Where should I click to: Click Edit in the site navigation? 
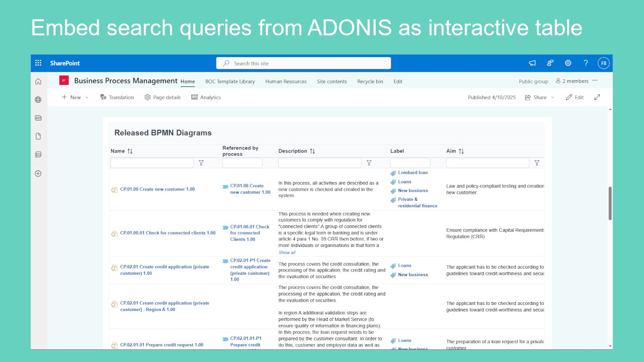tap(398, 82)
